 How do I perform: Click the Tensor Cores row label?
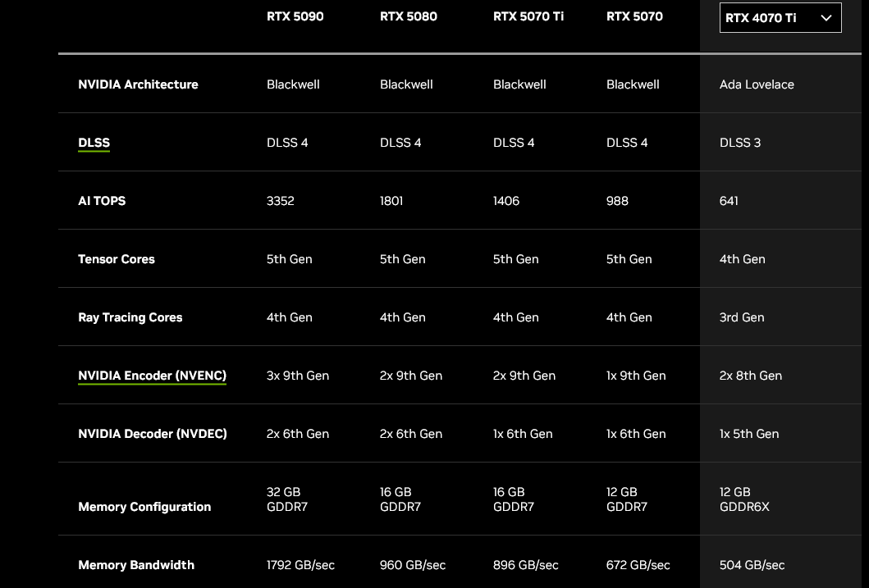117,259
